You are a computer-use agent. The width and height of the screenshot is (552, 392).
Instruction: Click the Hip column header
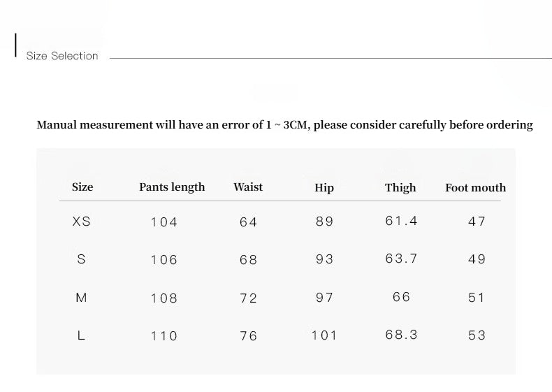click(324, 188)
